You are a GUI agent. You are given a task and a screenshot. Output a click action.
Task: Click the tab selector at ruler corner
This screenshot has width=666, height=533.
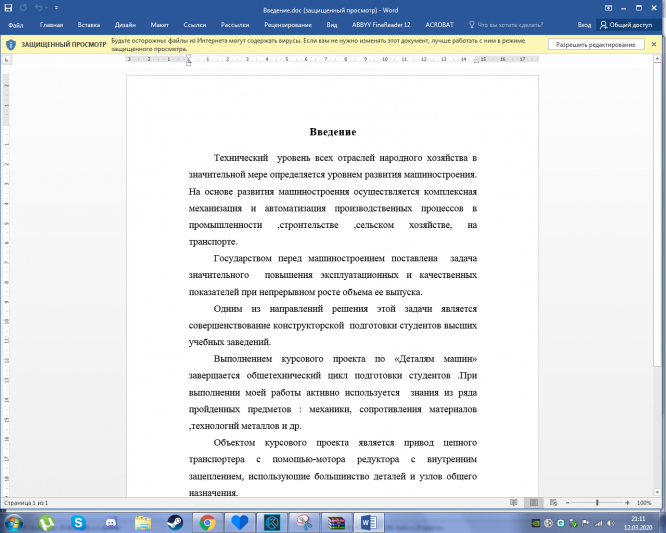6,60
